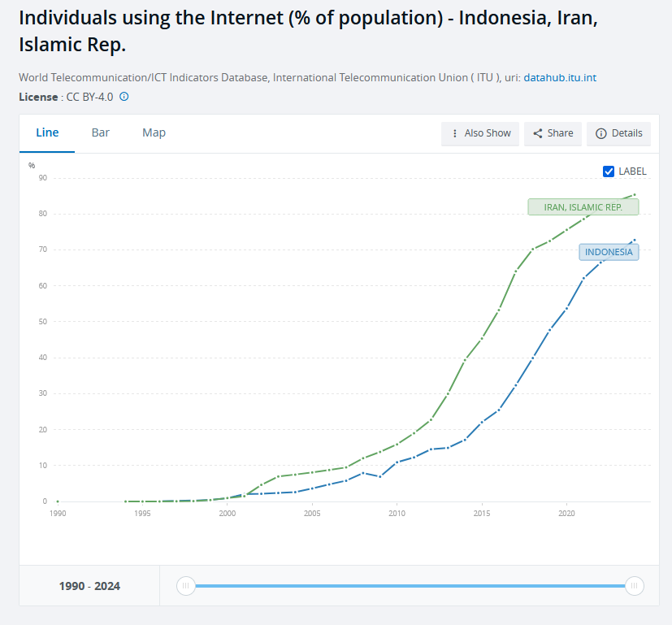Click the license info circle icon

(124, 97)
